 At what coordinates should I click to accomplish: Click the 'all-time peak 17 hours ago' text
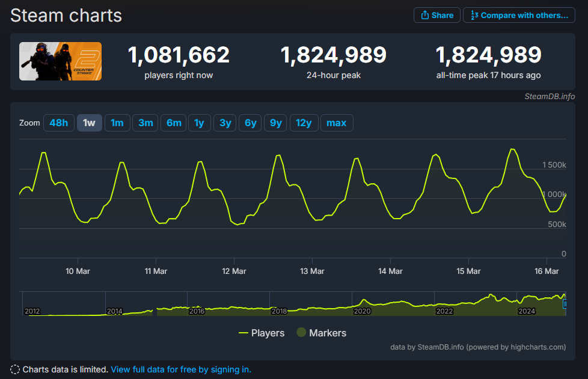[x=488, y=75]
